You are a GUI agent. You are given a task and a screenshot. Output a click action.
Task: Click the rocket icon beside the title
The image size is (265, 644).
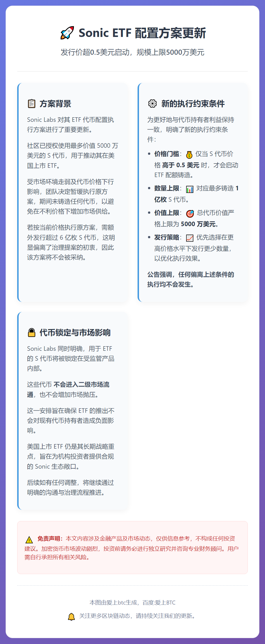click(x=67, y=33)
